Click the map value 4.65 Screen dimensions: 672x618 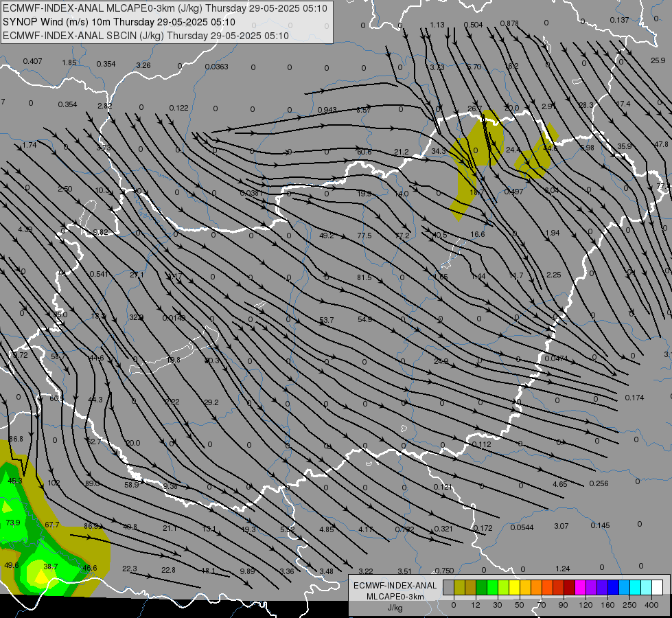click(559, 484)
